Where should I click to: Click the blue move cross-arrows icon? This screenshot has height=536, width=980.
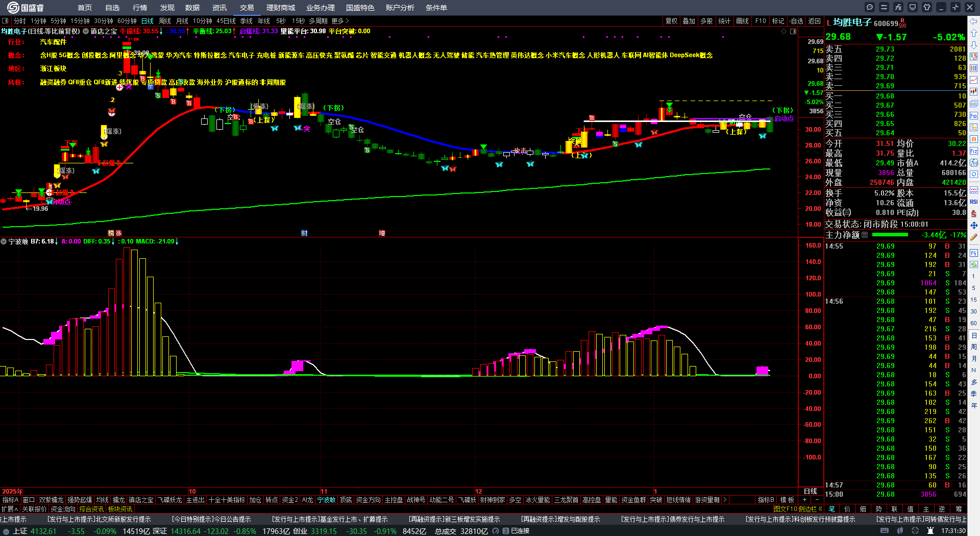point(974,225)
